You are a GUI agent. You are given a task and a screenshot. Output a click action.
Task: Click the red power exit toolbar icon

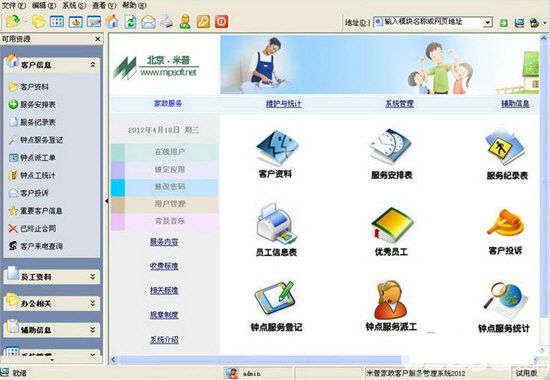click(x=221, y=22)
